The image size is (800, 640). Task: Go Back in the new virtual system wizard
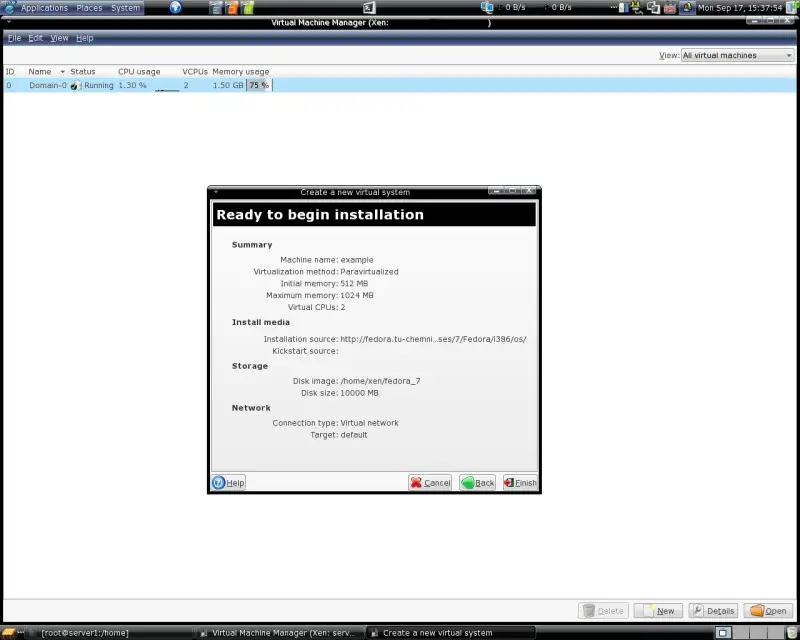[x=477, y=482]
